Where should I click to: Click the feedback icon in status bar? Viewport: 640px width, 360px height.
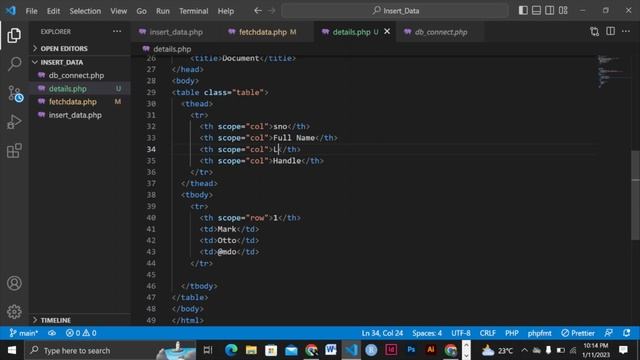point(608,333)
